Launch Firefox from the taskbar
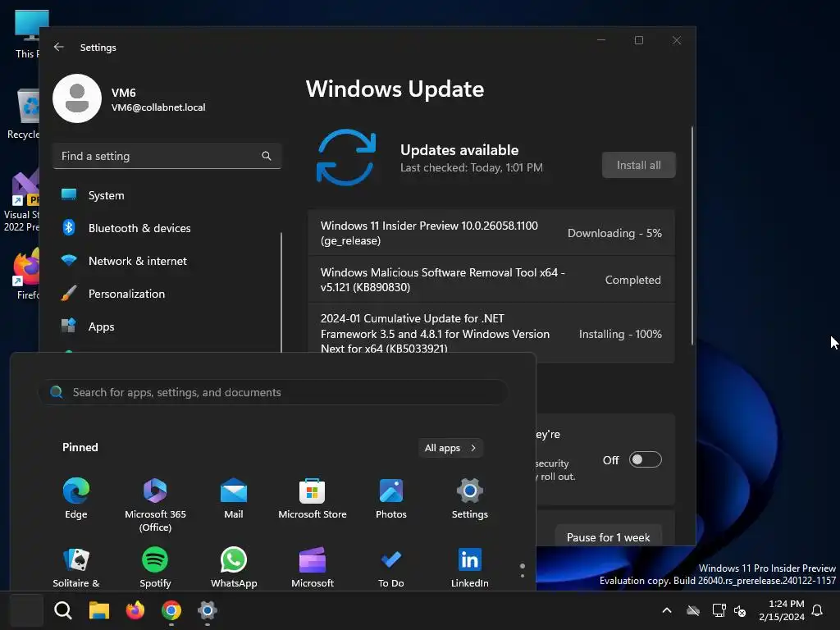The height and width of the screenshot is (630, 840). (x=135, y=610)
